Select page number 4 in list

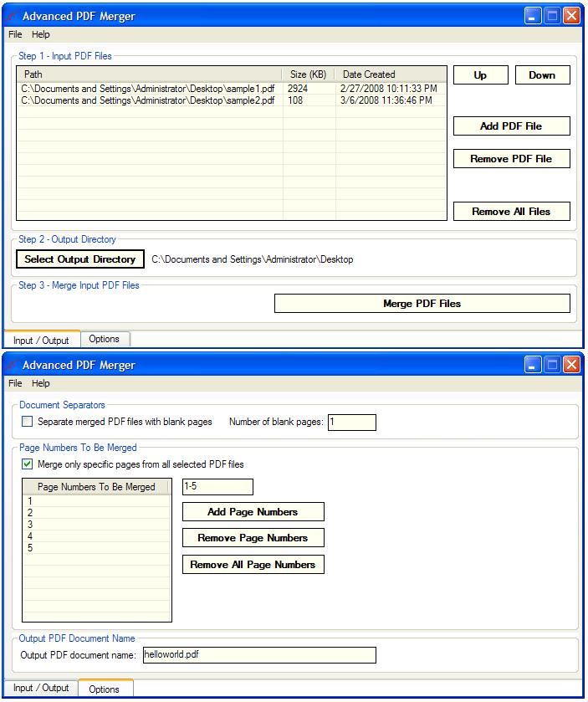[x=97, y=535]
